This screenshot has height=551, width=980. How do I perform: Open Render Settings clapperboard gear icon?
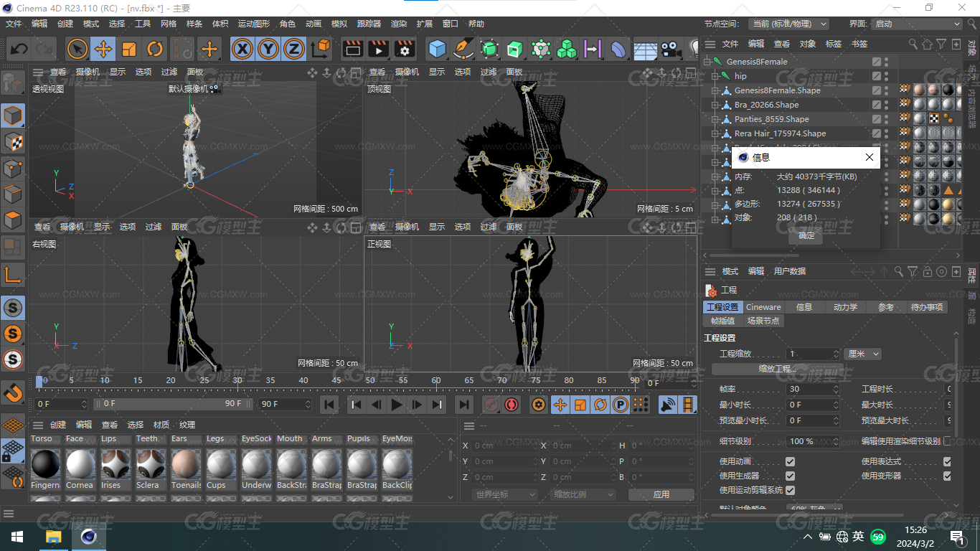point(404,49)
